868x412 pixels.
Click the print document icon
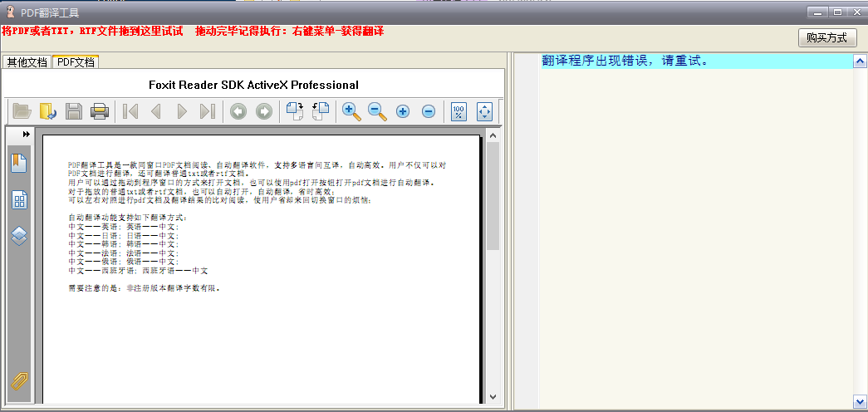(x=100, y=111)
